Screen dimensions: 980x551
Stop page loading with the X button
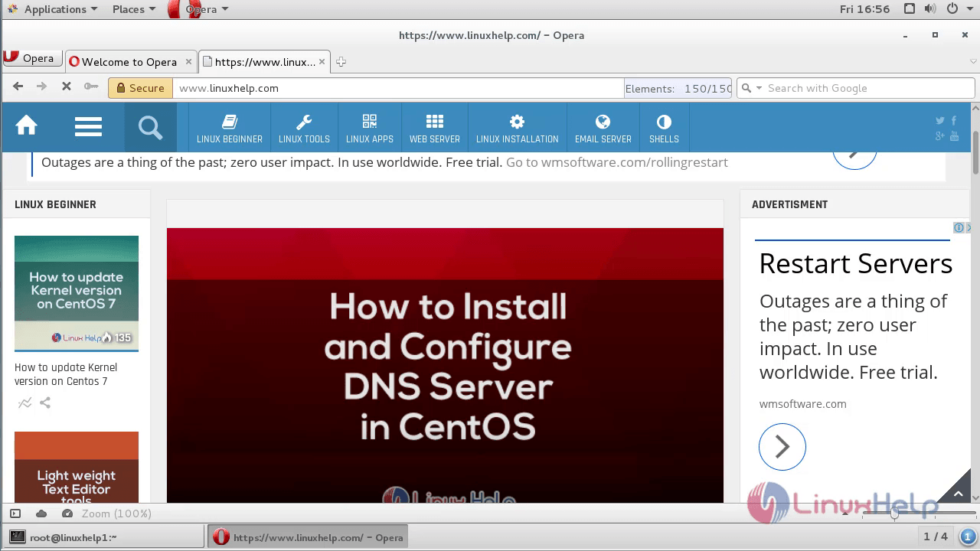pyautogui.click(x=67, y=86)
